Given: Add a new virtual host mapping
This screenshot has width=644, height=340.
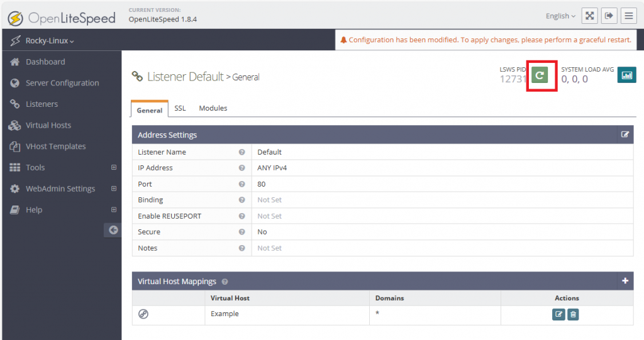Looking at the screenshot, I should [625, 281].
